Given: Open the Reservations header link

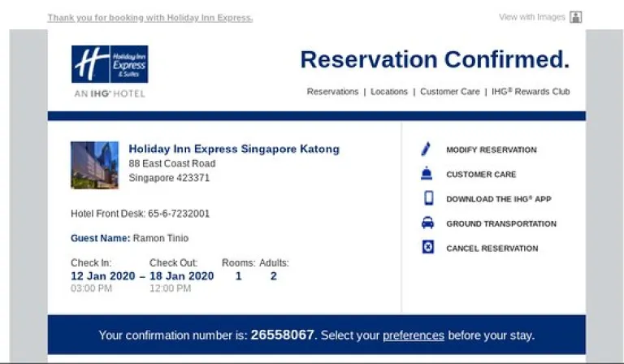Looking at the screenshot, I should [x=332, y=92].
